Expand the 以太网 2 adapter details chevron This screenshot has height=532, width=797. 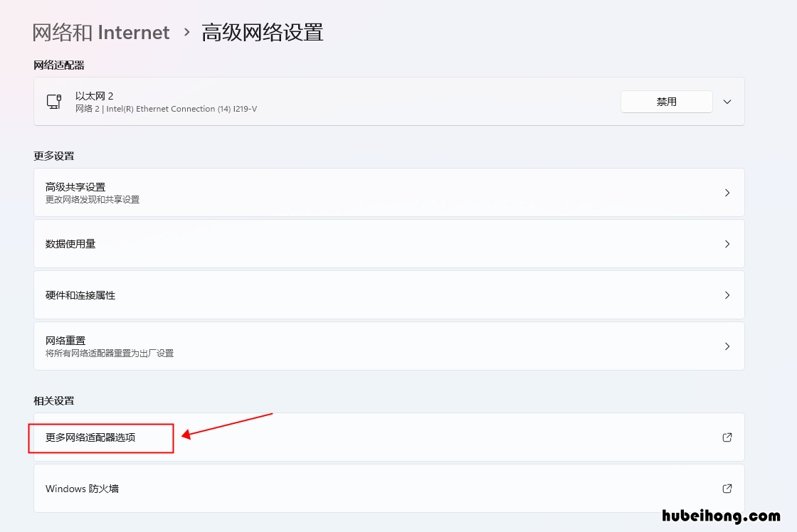727,102
